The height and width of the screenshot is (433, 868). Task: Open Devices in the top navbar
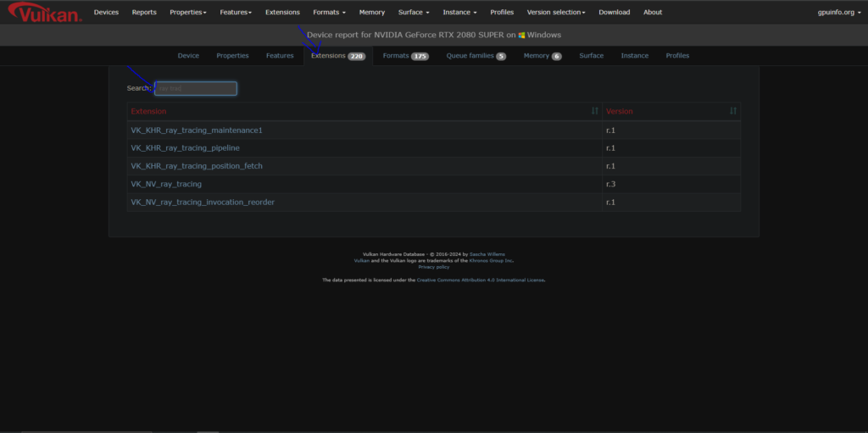[106, 12]
